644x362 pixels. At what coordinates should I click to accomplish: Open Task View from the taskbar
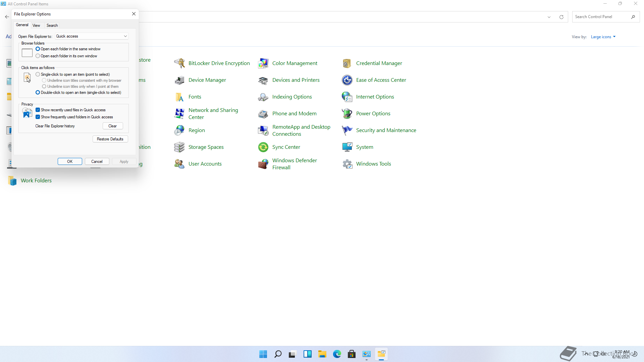[293, 354]
